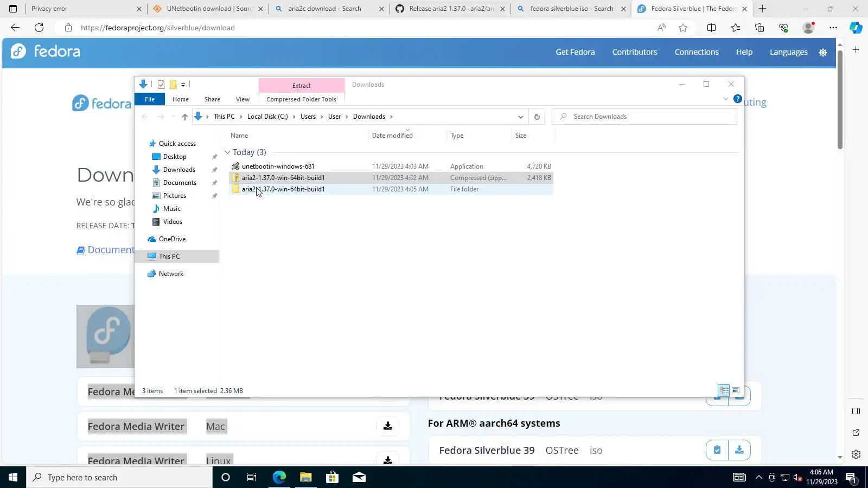Add this page to favorites with the star

point(683,28)
